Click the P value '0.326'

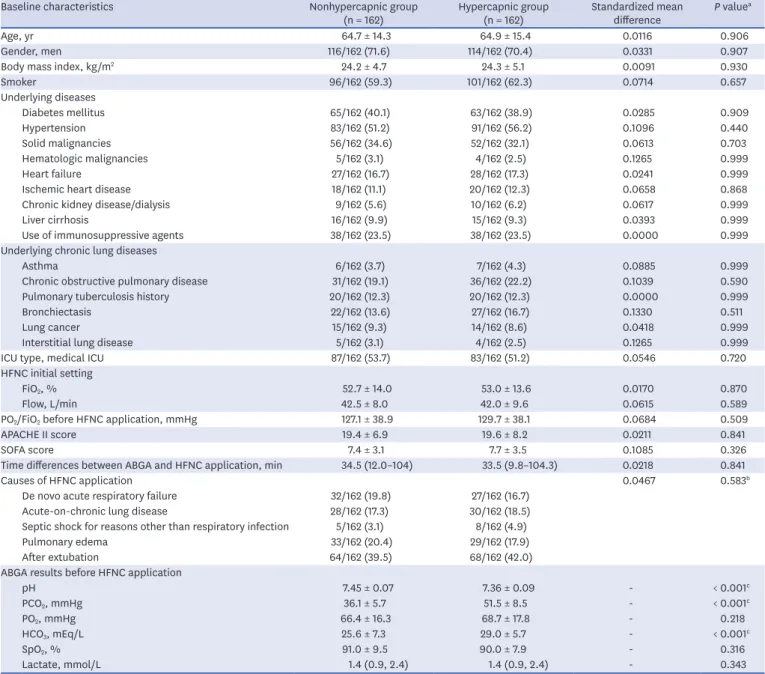733,450
